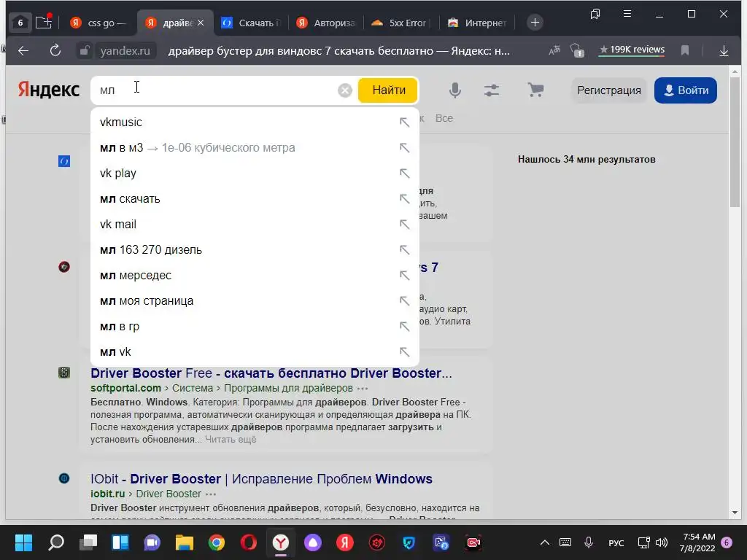Open the browser hamburger menu
747x560 pixels.
(x=627, y=14)
